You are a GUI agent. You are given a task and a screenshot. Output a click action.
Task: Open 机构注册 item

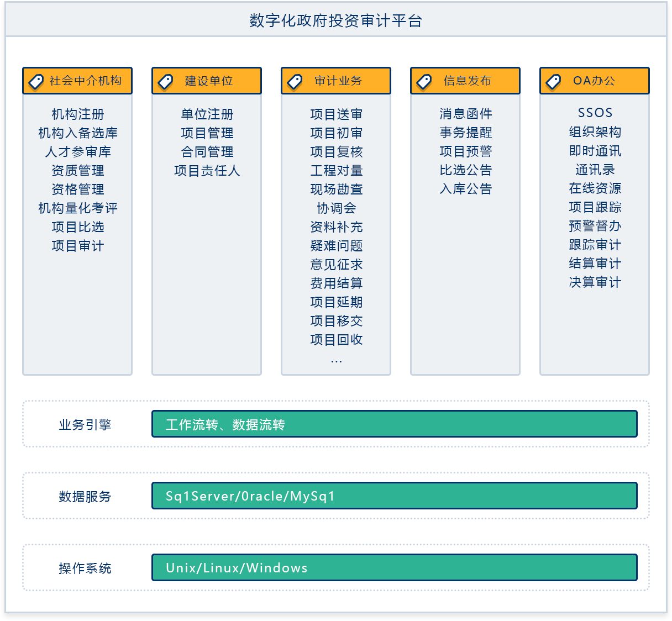click(78, 114)
